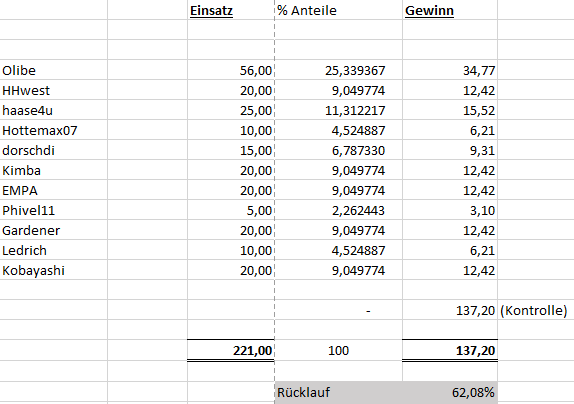
Task: Click Olibe's Einsatz value 56,00
Action: [x=231, y=70]
